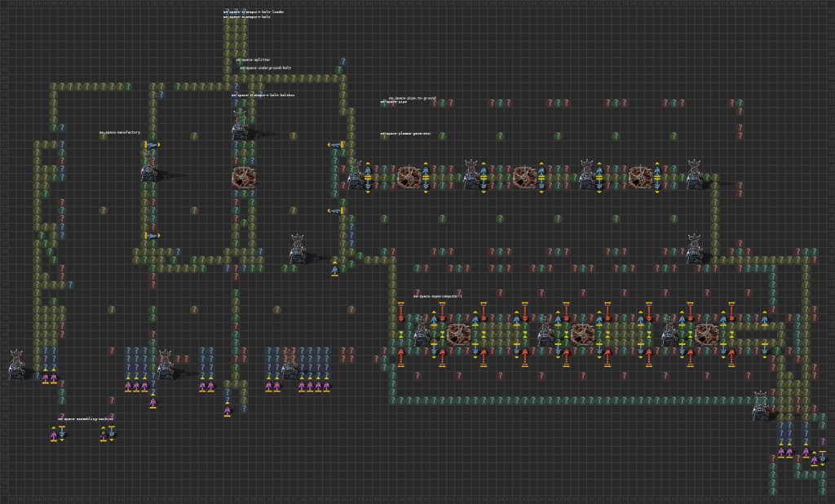Click the first red inserter above the supercomputer row
Screen dimensions: 835x504
point(401,312)
